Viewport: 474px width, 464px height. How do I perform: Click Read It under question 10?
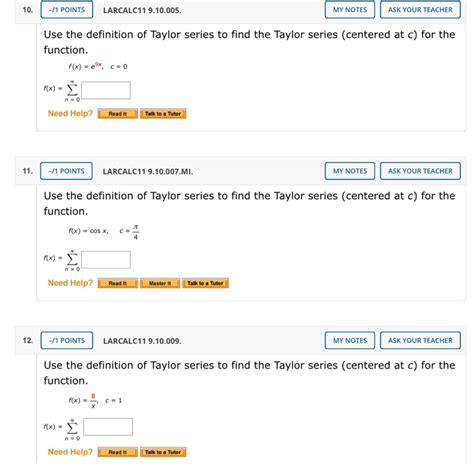click(118, 114)
